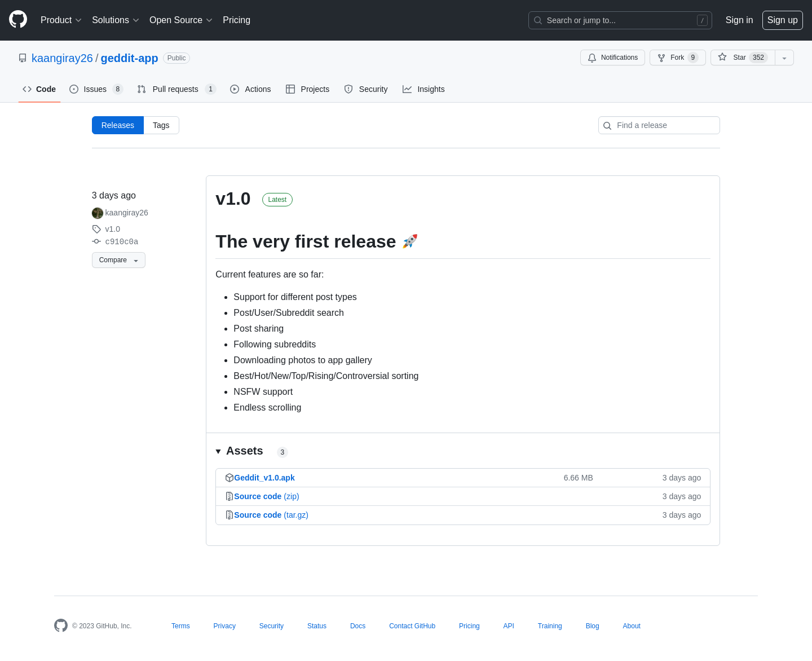Screen dimensions: 812x661
Task: Go to the Pull requests tab
Action: pos(175,89)
